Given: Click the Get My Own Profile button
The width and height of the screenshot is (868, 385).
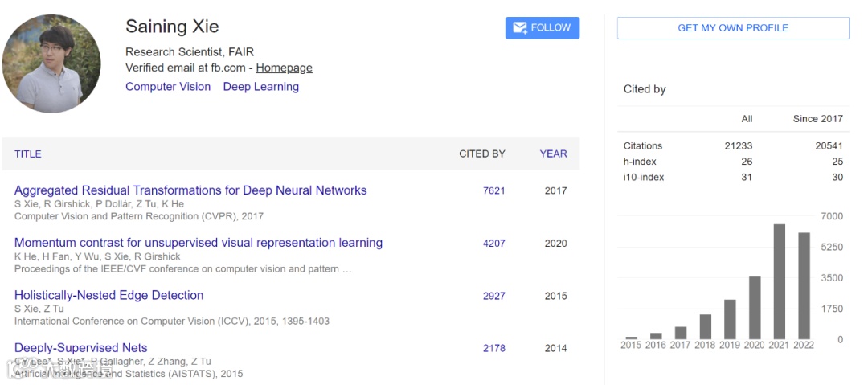Looking at the screenshot, I should pos(733,27).
